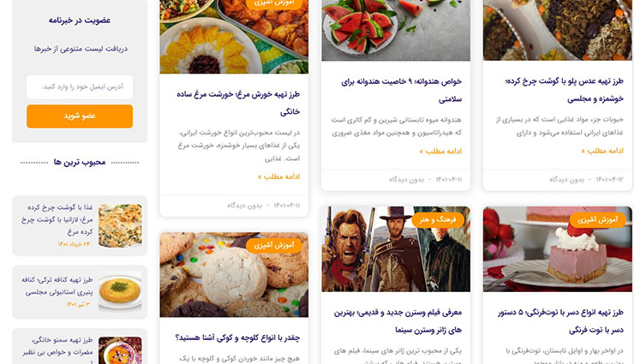Select فرهنگ و هنر tag on western image
Screen dimensions: 634x364
click(438, 220)
